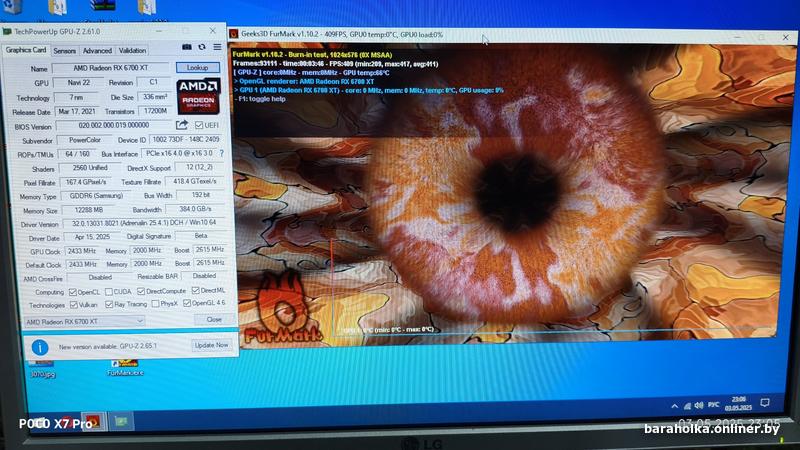The width and height of the screenshot is (800, 450).
Task: Click the Device ID value 1002 73DF
Action: click(x=186, y=139)
